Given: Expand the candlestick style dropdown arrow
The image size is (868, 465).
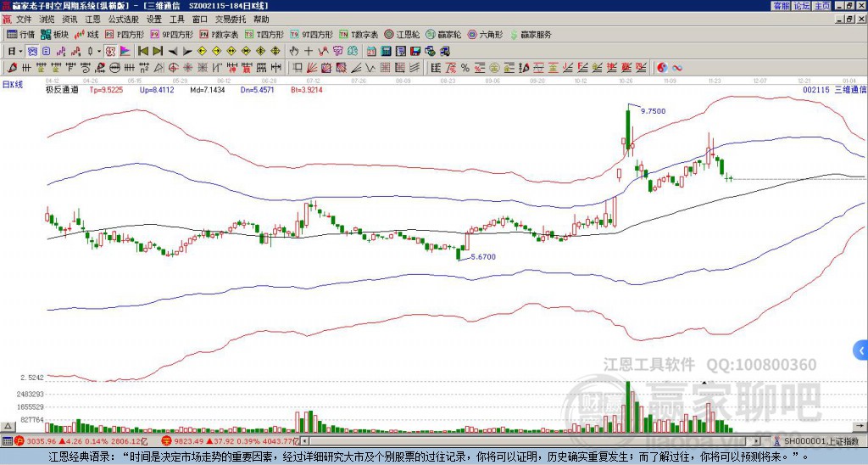Looking at the screenshot, I should (99, 52).
